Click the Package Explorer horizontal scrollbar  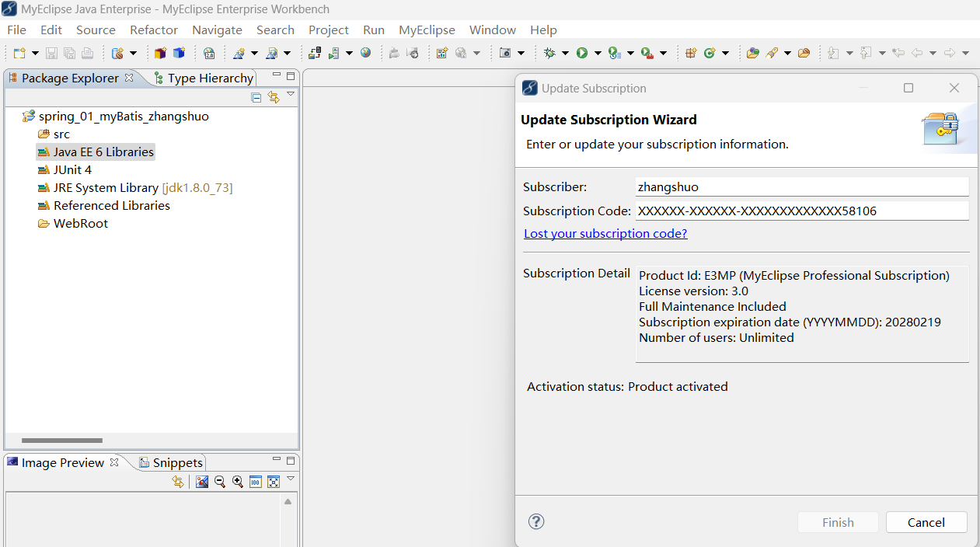click(x=62, y=441)
